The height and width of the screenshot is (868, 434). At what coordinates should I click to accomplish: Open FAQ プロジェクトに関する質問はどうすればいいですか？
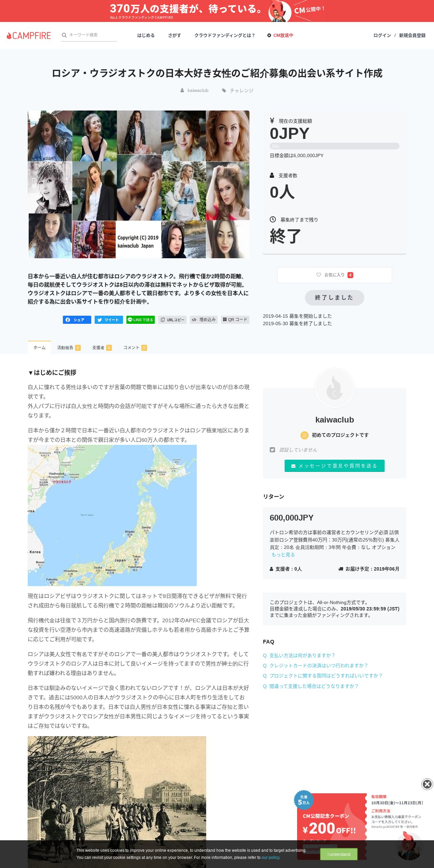[323, 676]
